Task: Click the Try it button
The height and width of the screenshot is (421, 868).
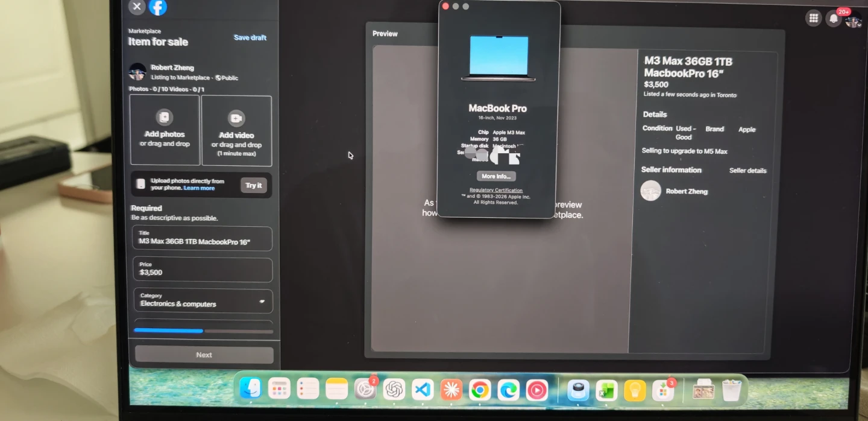Action: (254, 185)
